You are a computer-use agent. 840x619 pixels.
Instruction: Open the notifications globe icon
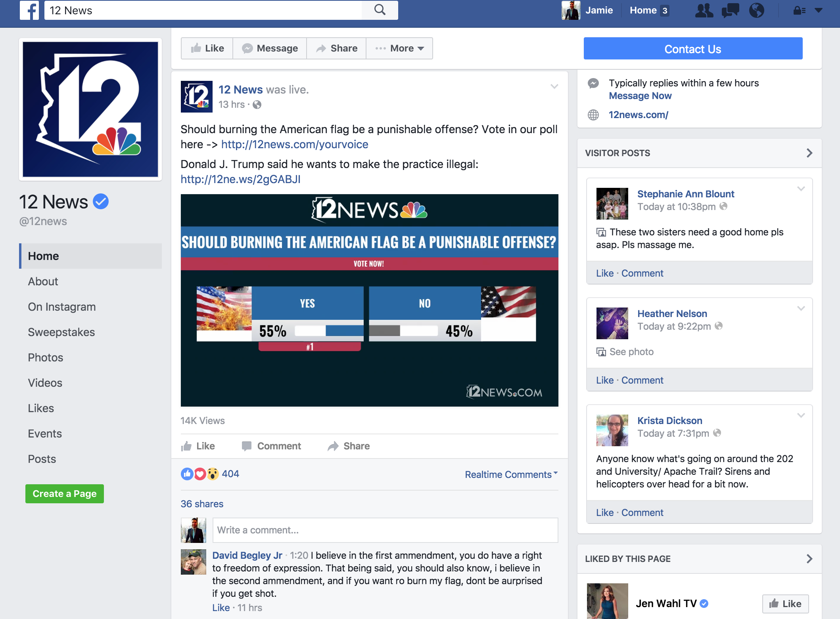point(756,10)
